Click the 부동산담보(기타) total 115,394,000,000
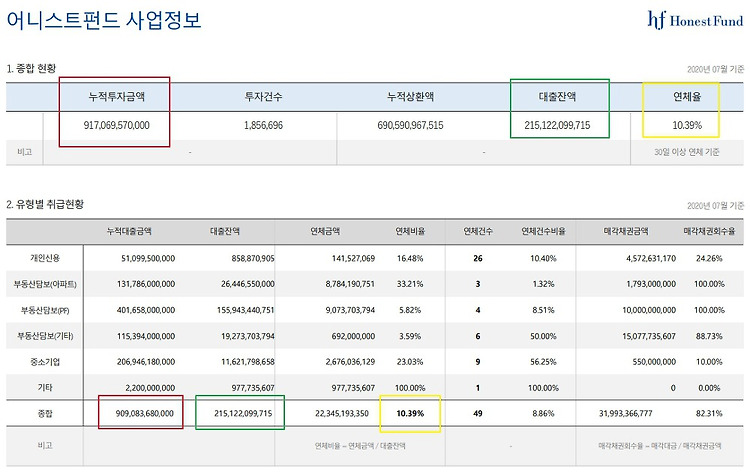This screenshot has width=750, height=472. coord(146,336)
